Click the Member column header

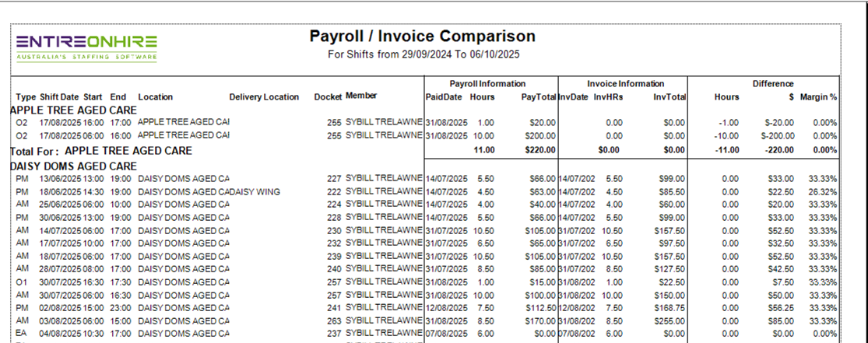coord(361,96)
